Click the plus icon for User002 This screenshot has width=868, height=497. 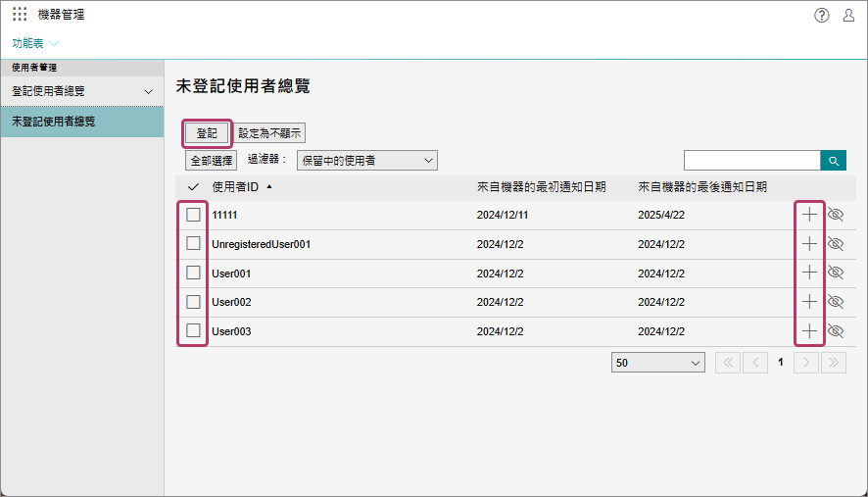pyautogui.click(x=809, y=302)
